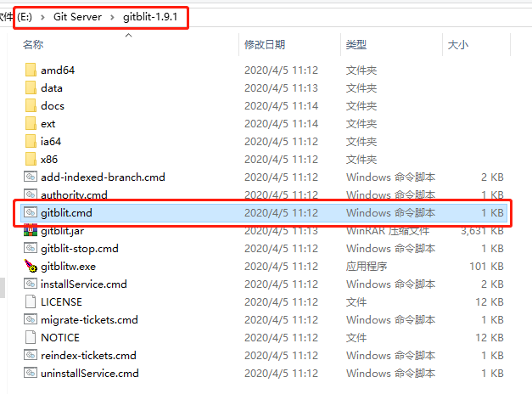Select the NOTICE file icon
The height and width of the screenshot is (394, 532).
pyautogui.click(x=31, y=337)
